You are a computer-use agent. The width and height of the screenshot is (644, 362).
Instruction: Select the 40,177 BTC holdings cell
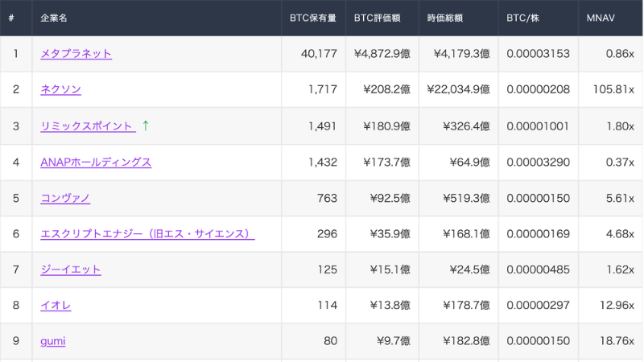(313, 54)
